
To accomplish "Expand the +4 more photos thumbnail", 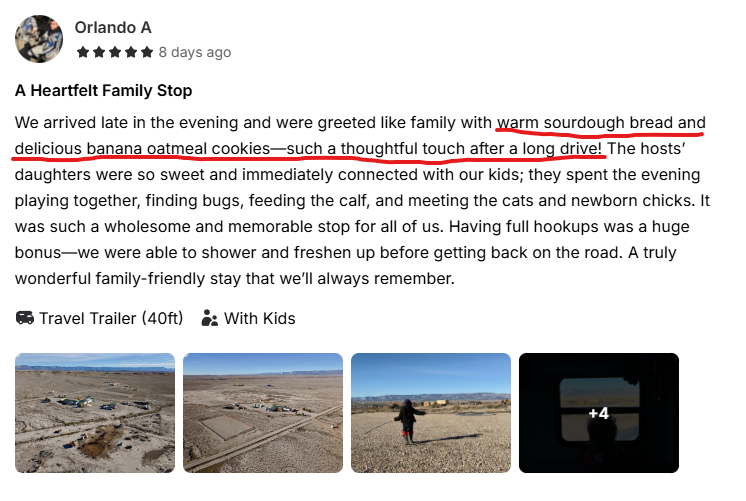I will pyautogui.click(x=599, y=412).
